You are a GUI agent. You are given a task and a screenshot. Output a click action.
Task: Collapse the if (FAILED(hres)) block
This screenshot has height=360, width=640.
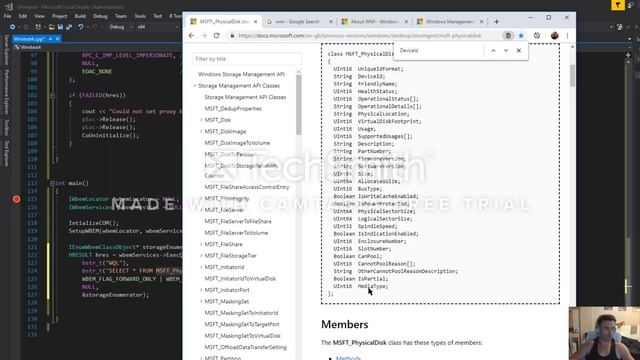coord(52,96)
